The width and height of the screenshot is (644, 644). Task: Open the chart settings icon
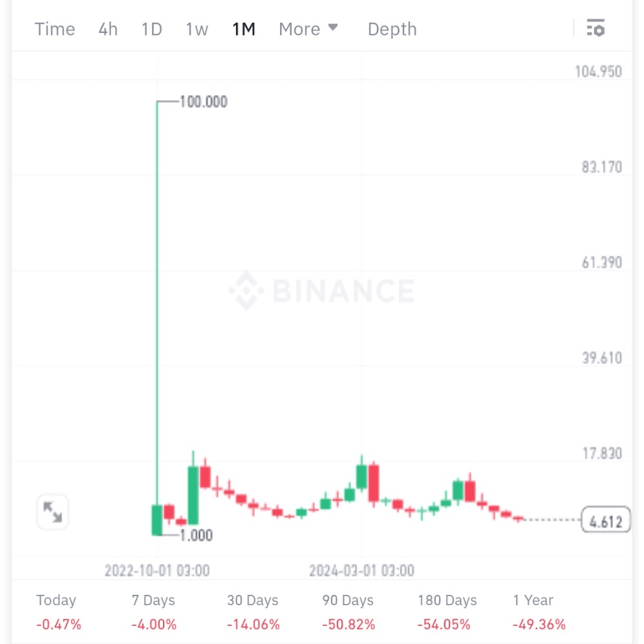click(x=595, y=28)
